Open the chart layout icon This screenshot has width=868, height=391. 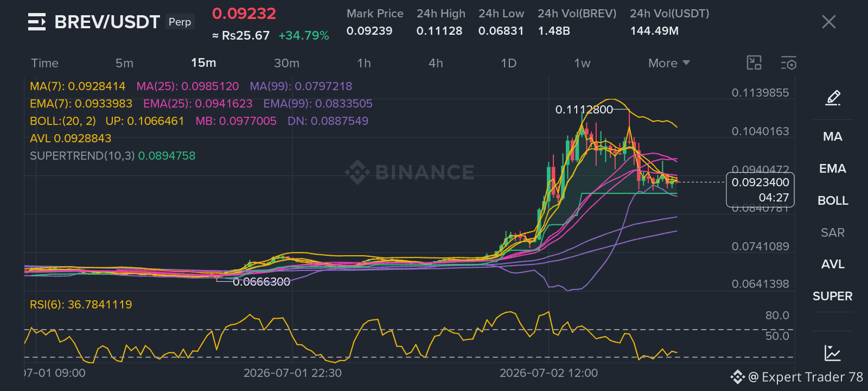tap(754, 63)
